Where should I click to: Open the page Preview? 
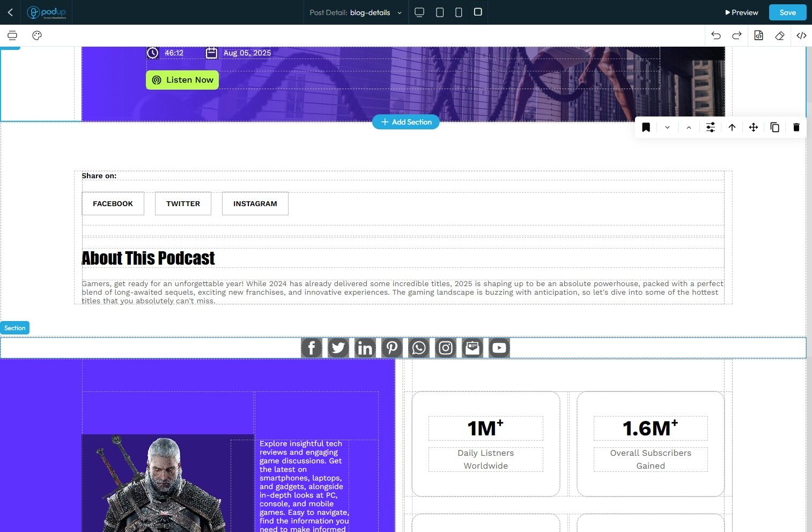741,12
